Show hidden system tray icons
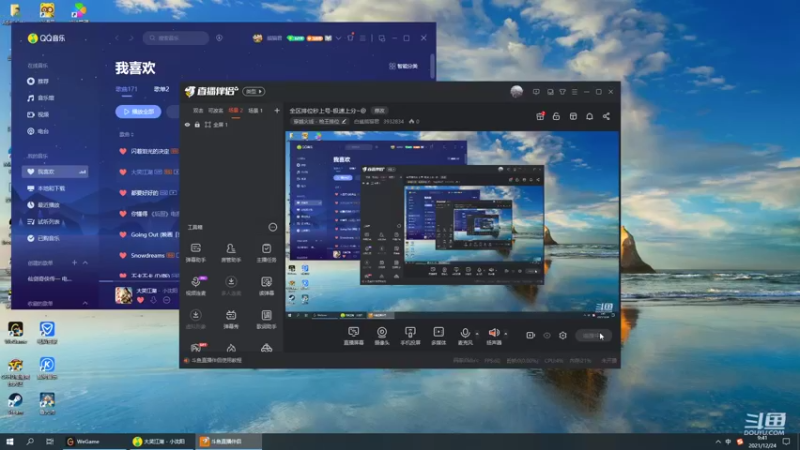 [718, 441]
